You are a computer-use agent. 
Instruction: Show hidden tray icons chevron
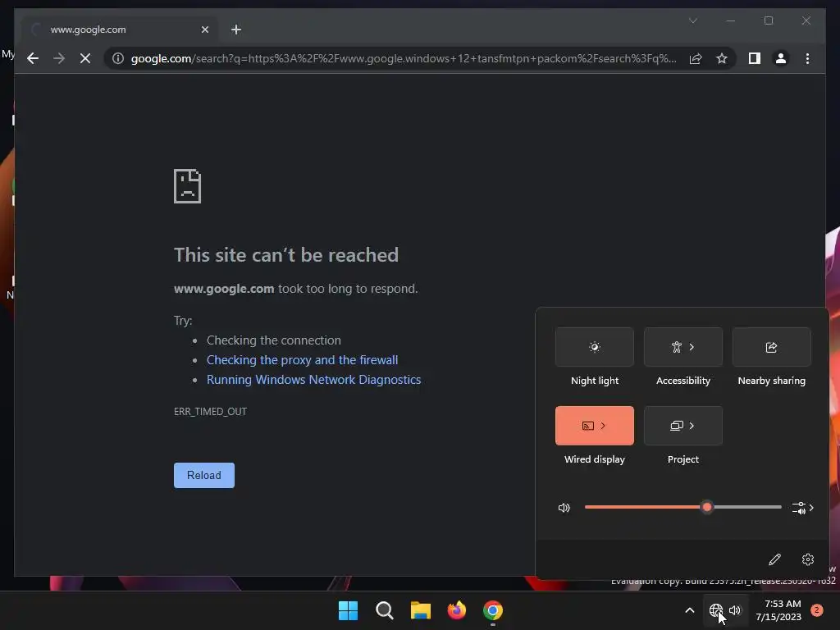(x=689, y=610)
